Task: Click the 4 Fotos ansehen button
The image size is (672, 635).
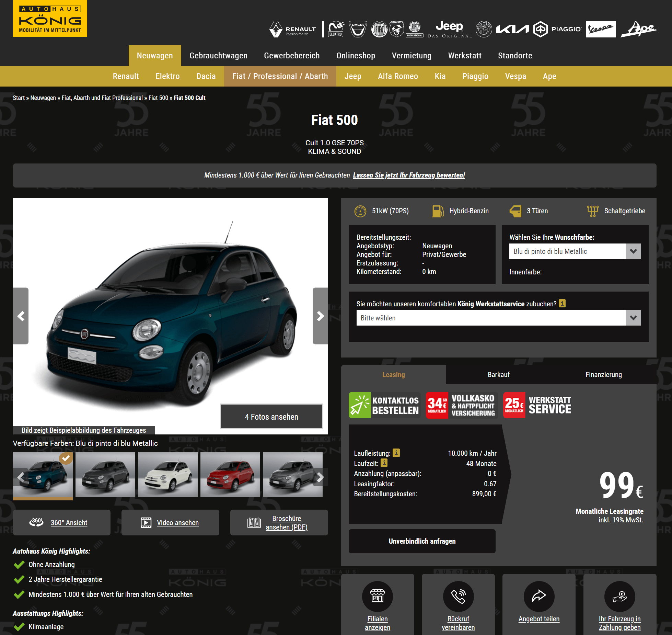Action: [x=271, y=417]
